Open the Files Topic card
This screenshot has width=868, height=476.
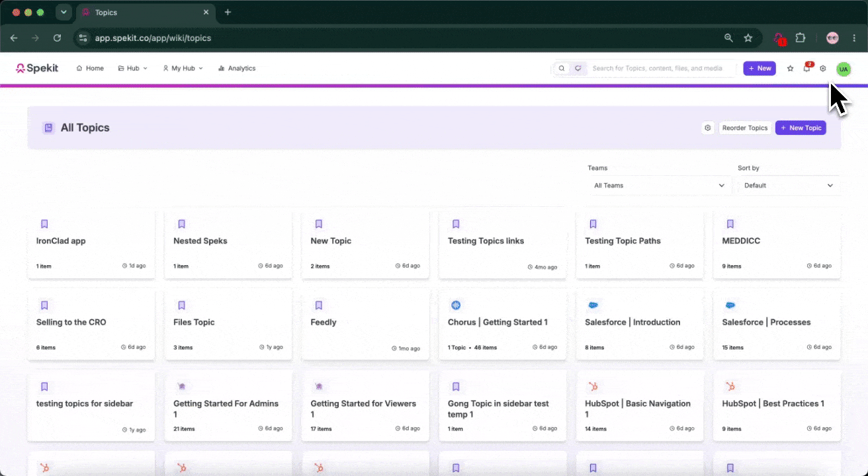[228, 326]
